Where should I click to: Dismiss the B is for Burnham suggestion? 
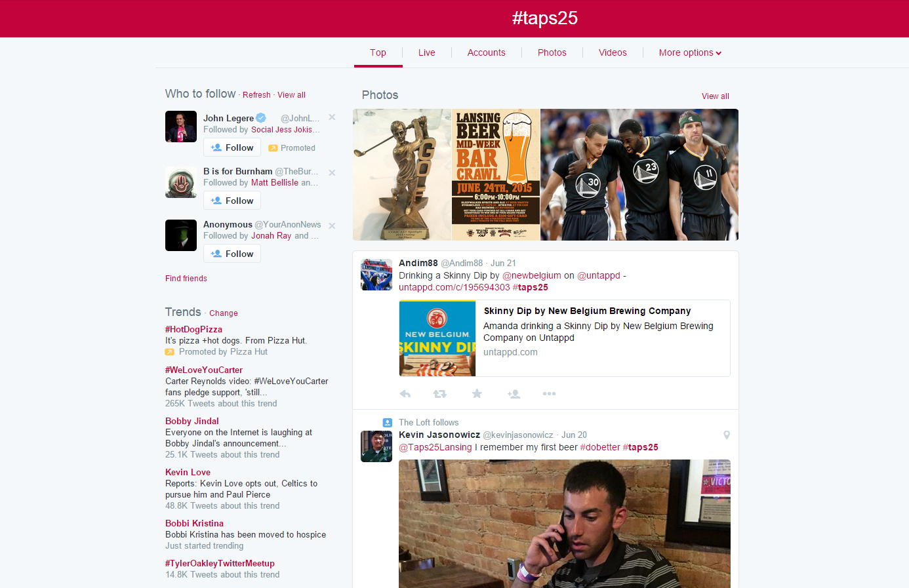pyautogui.click(x=332, y=172)
